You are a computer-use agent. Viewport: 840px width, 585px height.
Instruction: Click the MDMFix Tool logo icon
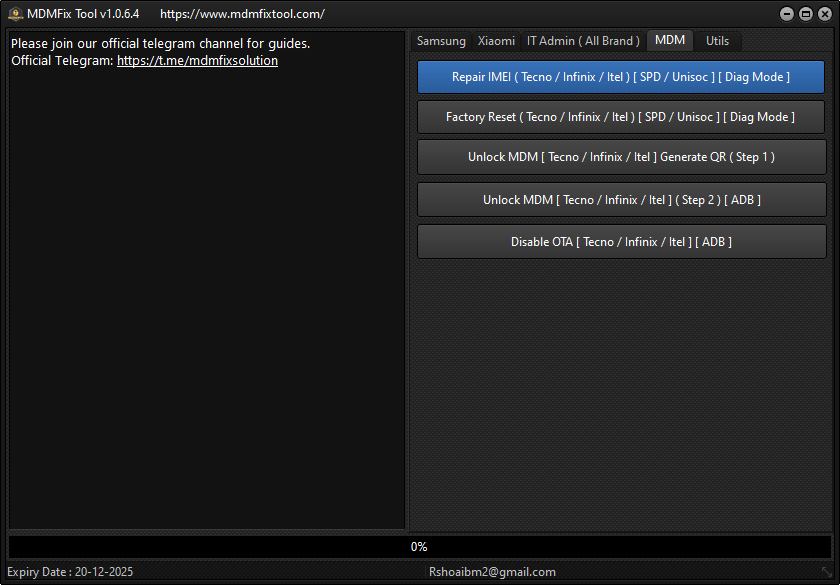click(16, 14)
